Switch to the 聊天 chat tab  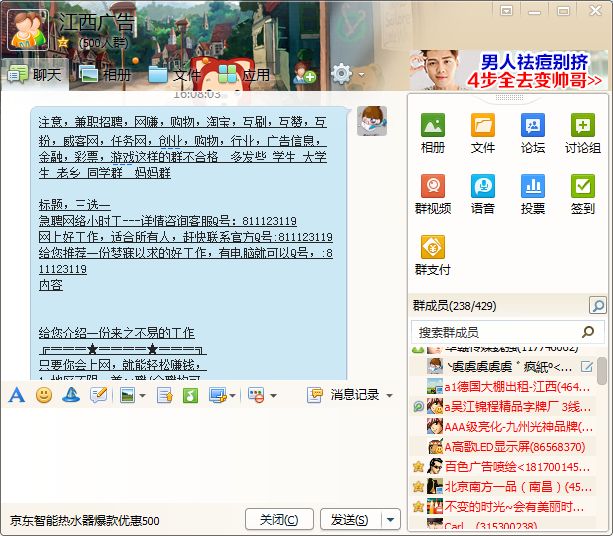pos(35,74)
